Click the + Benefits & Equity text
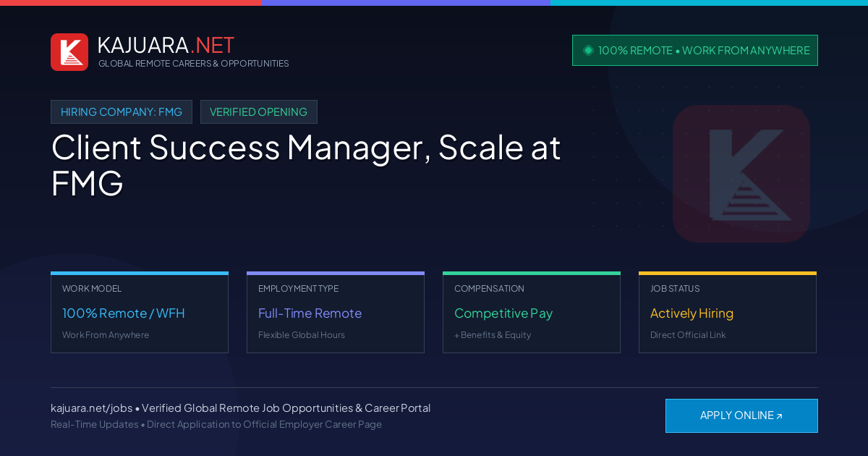868x456 pixels. 493,335
